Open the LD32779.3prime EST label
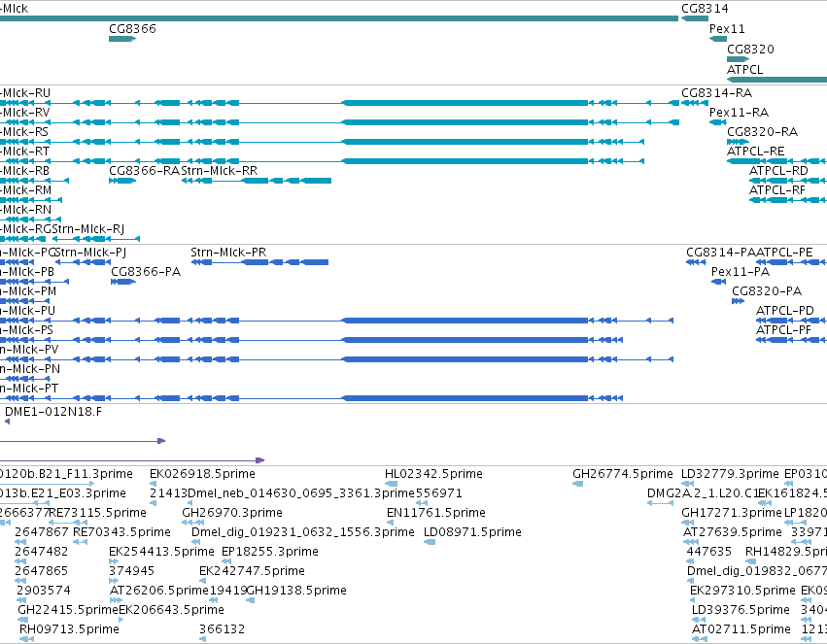The height and width of the screenshot is (644, 827). tap(730, 474)
